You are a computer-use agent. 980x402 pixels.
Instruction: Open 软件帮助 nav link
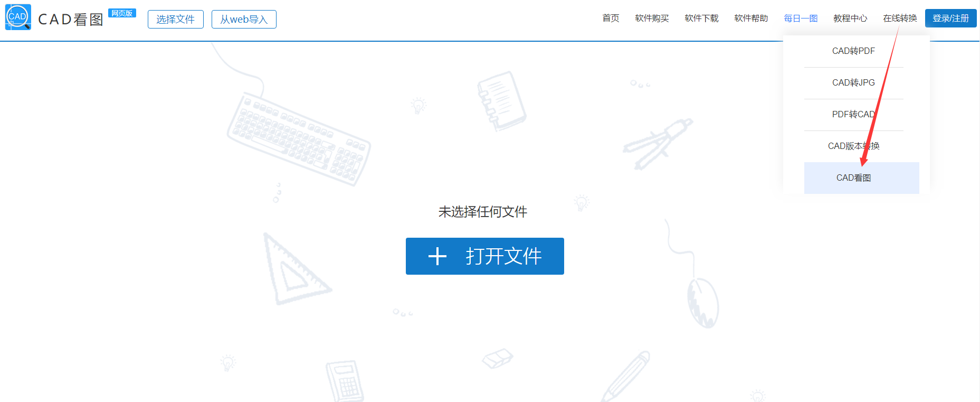(x=751, y=18)
